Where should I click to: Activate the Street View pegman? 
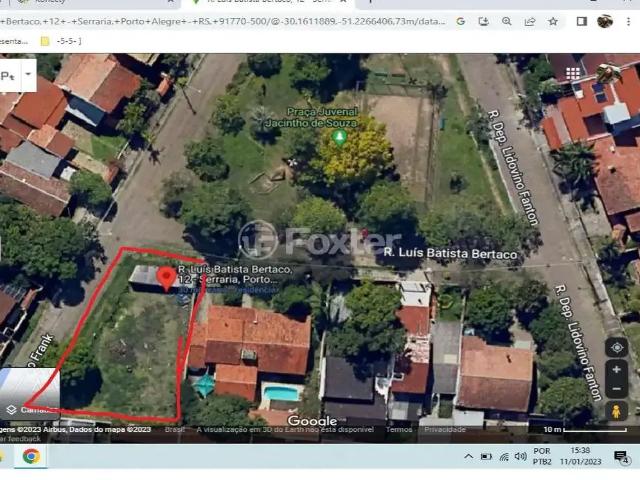(616, 410)
